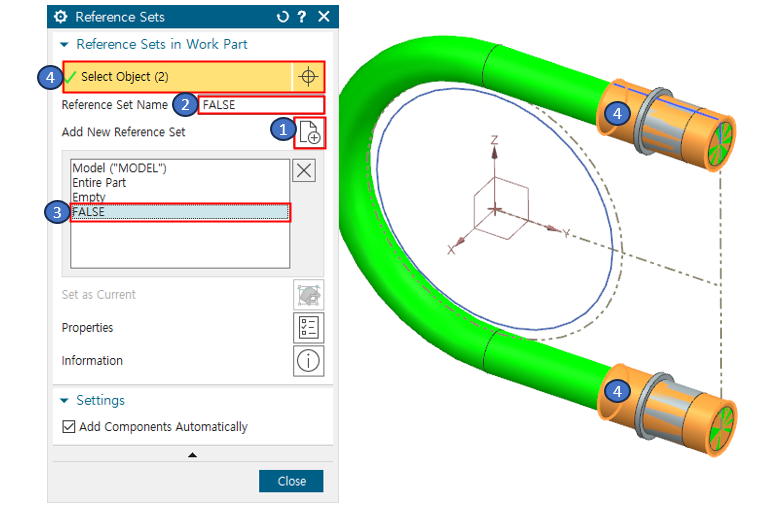Image resolution: width=772 pixels, height=510 pixels.
Task: Open reference set Properties icon
Action: [308, 328]
